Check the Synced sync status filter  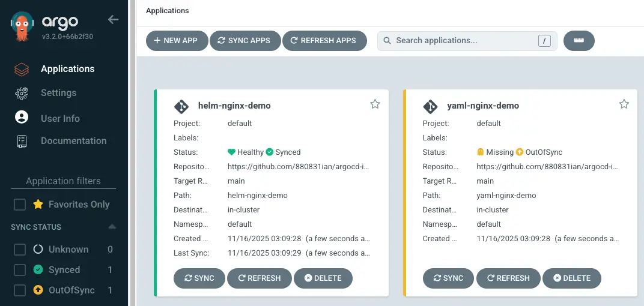tap(20, 270)
